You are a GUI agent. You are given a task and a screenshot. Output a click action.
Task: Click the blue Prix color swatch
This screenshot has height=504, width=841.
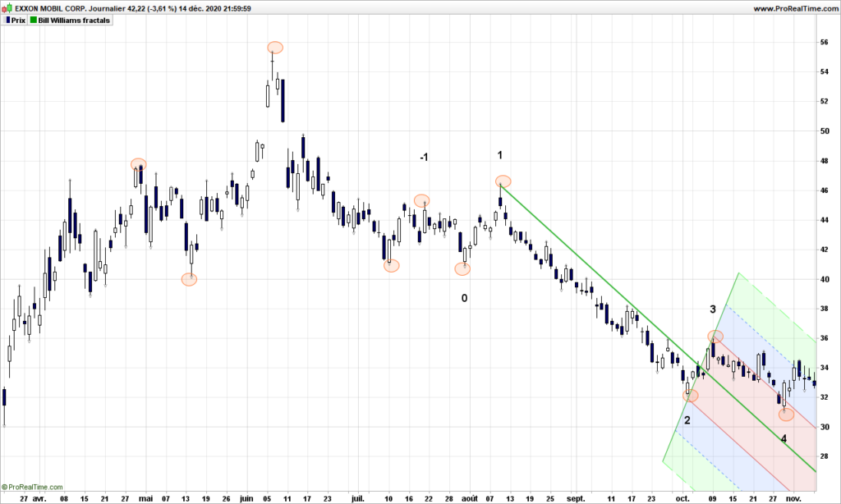8,21
